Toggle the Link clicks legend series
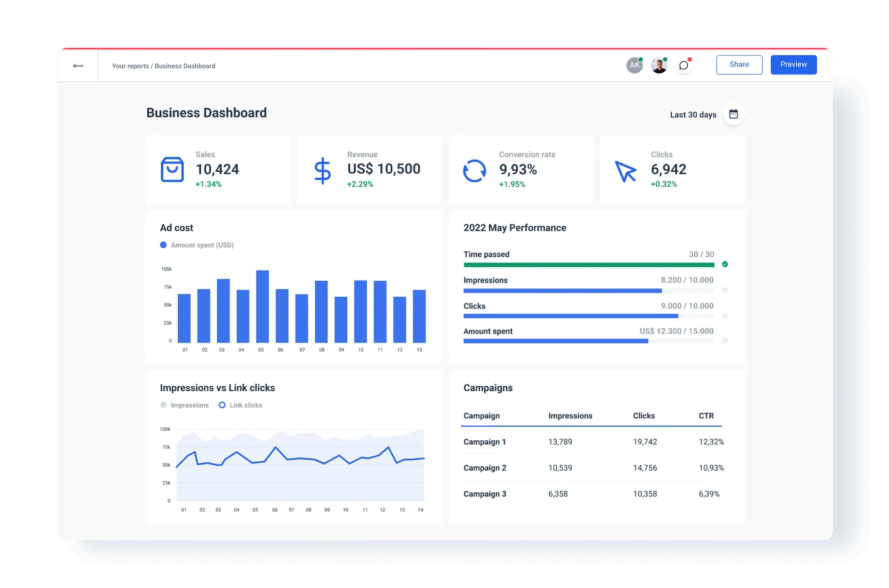The width and height of the screenshot is (889, 588). [x=241, y=405]
